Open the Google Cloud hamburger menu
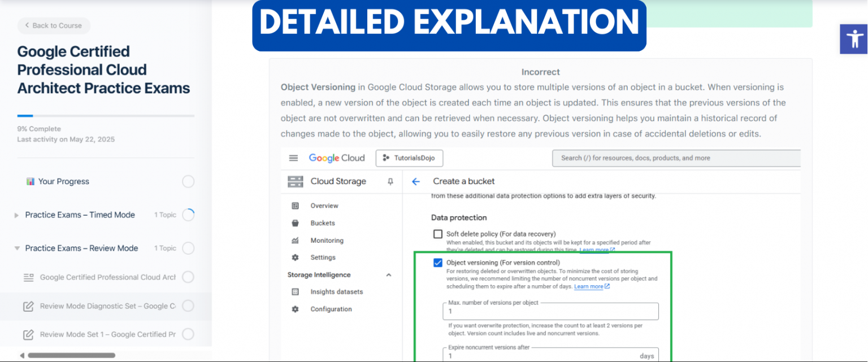Screen dimensions: 868x362 pyautogui.click(x=293, y=158)
